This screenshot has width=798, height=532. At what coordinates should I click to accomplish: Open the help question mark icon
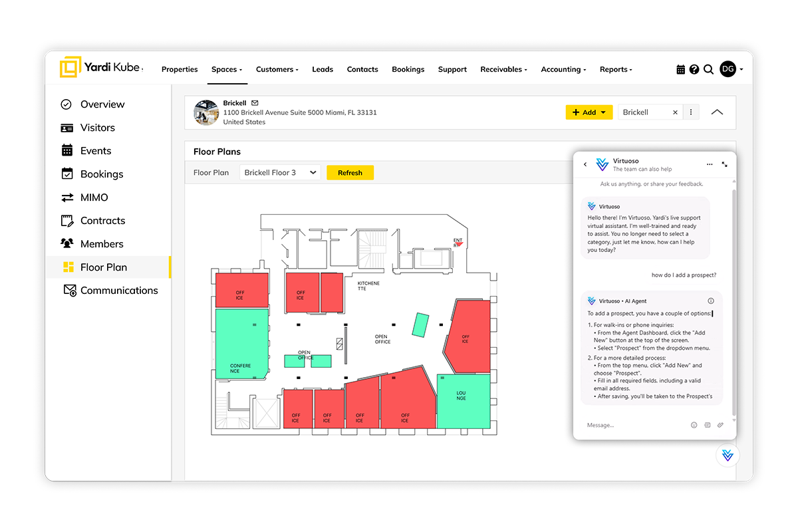(694, 69)
